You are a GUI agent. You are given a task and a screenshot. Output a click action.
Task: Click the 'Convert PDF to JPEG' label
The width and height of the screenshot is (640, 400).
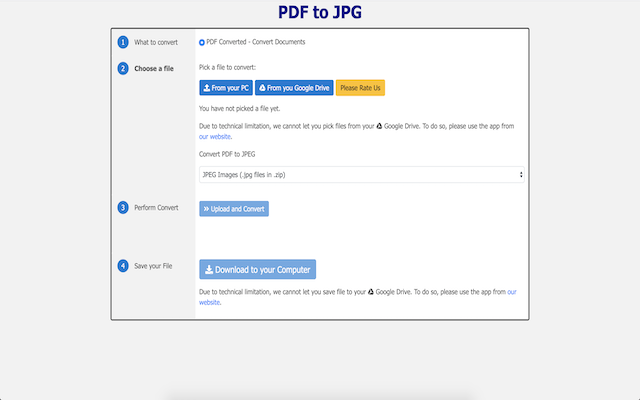(x=227, y=154)
